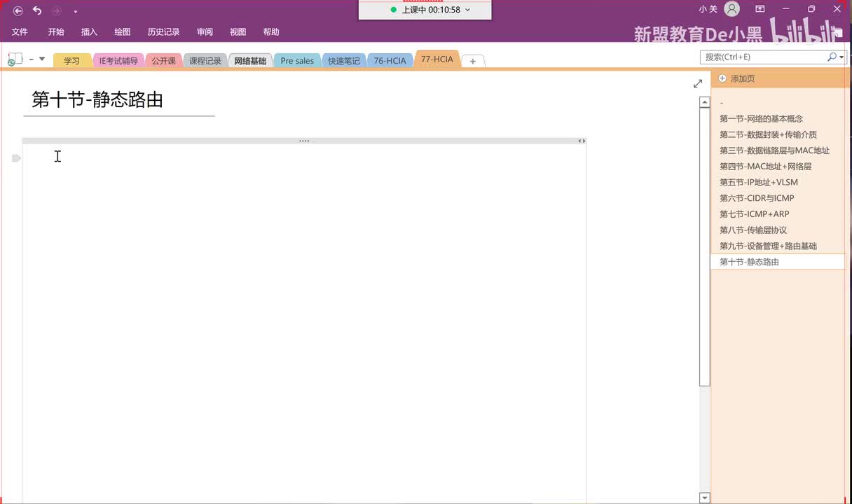This screenshot has width=852, height=504.
Task: Open the 视图 ribbon tab
Action: point(238,32)
